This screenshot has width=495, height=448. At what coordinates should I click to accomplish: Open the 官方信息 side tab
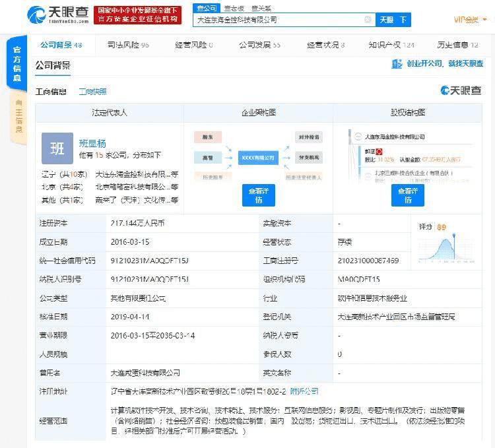click(x=16, y=63)
